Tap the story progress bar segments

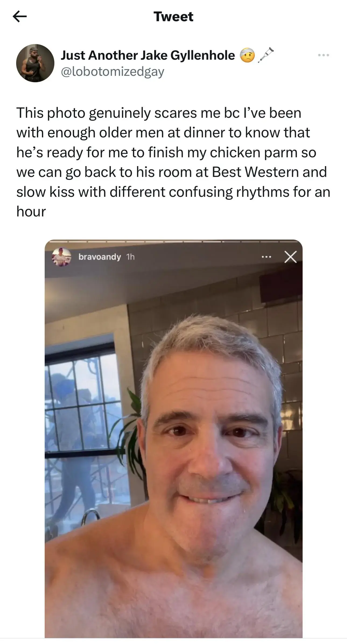coord(173,241)
